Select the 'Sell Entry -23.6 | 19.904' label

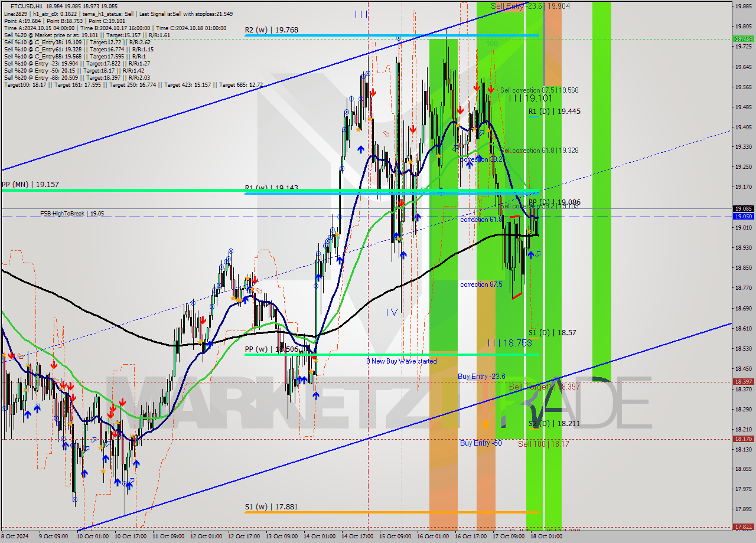[x=530, y=6]
